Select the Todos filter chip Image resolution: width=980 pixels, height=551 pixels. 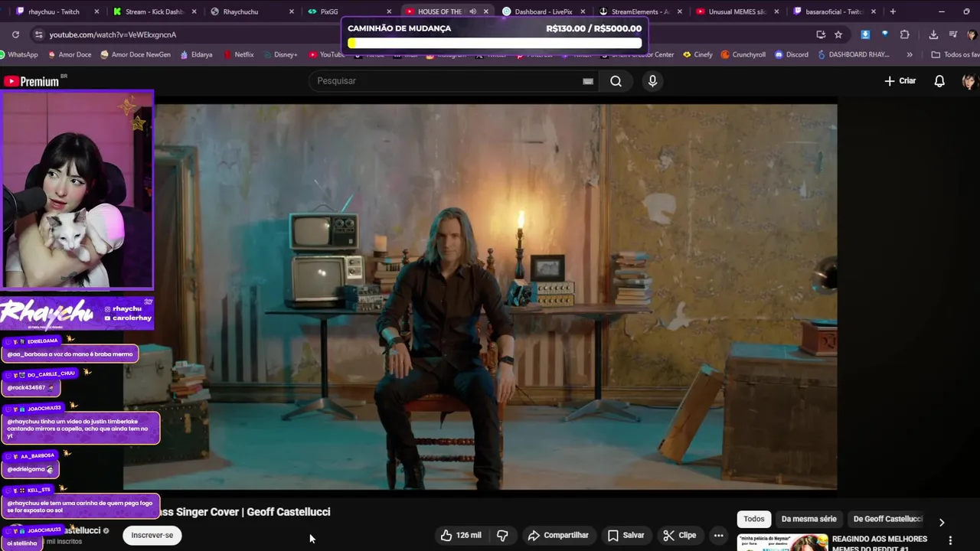click(x=754, y=519)
